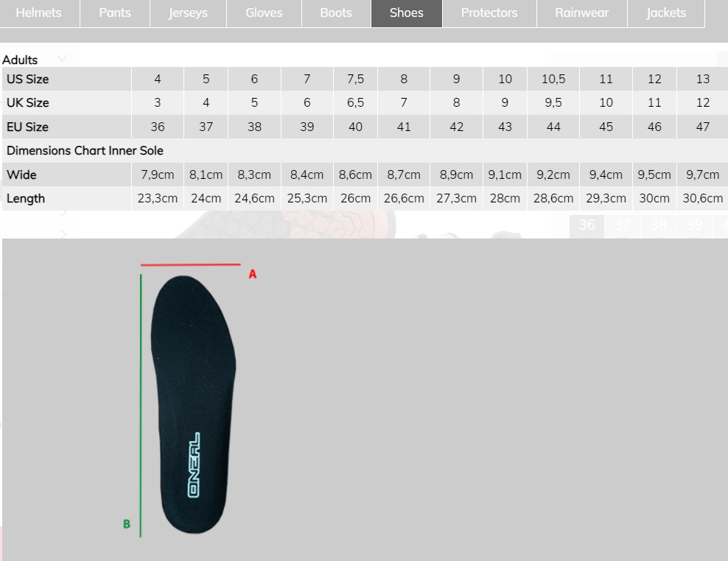
Task: Select EU size 47 table cell
Action: coord(703,127)
